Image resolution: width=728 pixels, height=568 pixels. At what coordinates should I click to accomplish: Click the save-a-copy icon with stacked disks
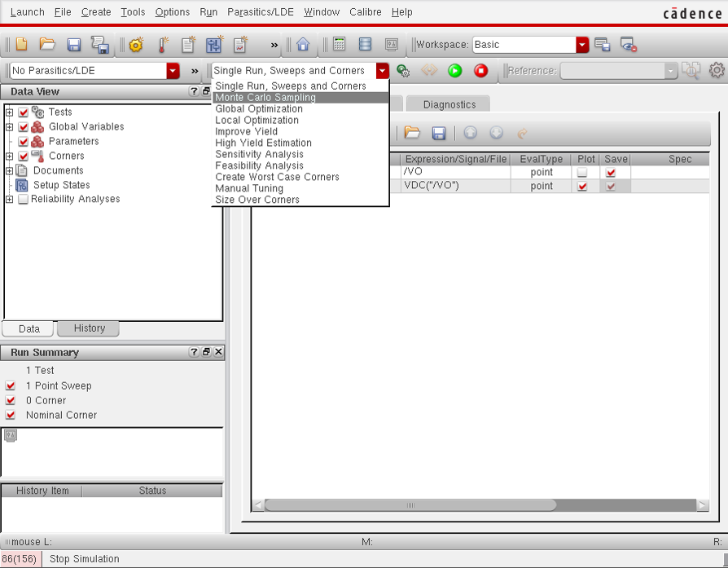(x=100, y=45)
